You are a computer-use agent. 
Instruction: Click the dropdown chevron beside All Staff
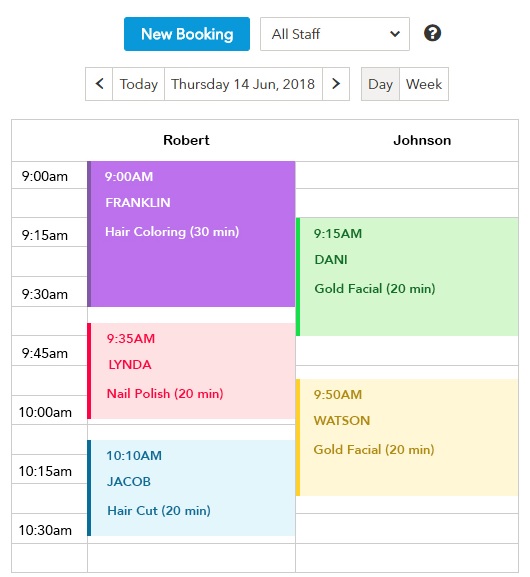click(395, 34)
